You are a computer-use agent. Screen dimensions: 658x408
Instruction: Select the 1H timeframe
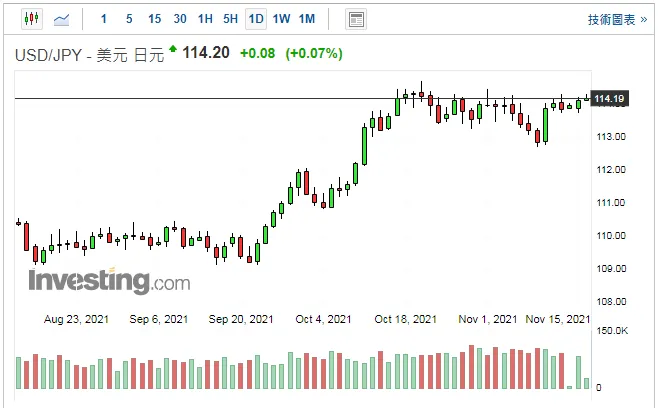click(205, 19)
